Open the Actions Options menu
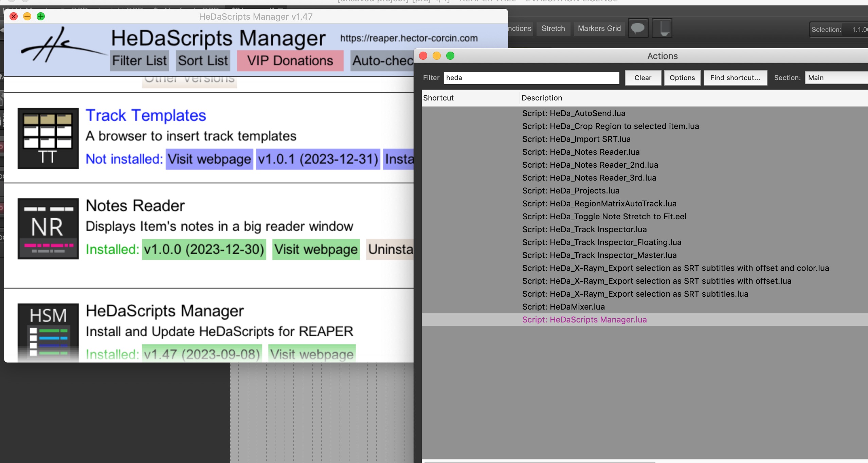This screenshot has width=868, height=463. [x=682, y=78]
